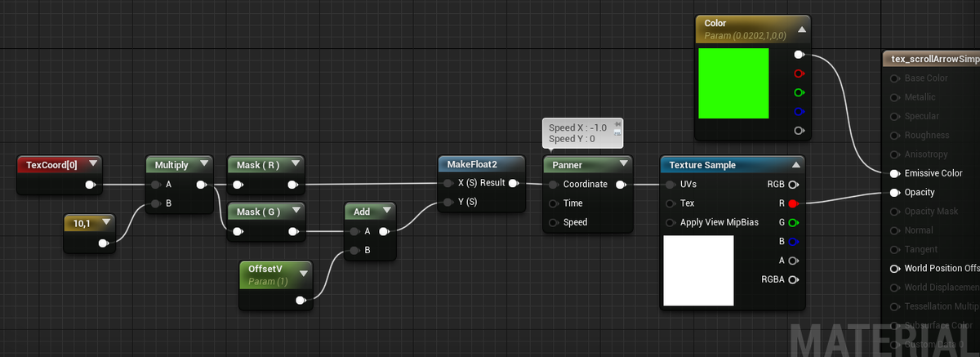The height and width of the screenshot is (357, 980).
Task: Click MakeFloat2 Y (S) input pin
Action: [448, 202]
